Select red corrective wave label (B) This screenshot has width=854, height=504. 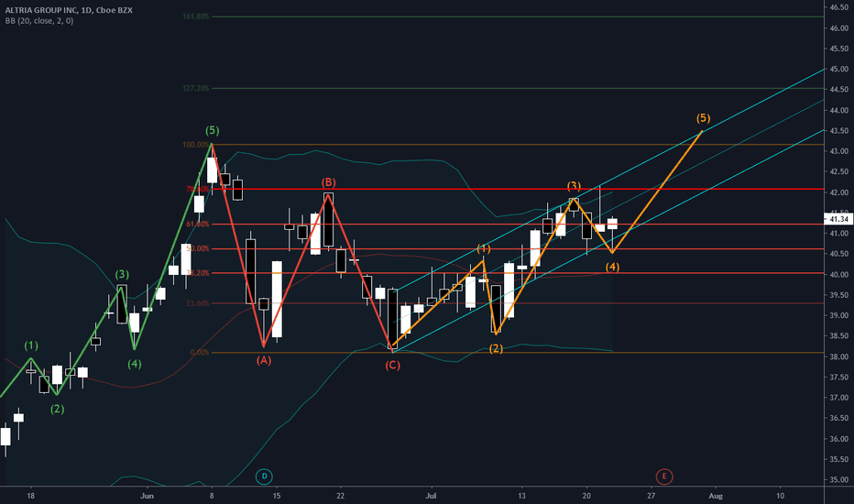click(328, 182)
